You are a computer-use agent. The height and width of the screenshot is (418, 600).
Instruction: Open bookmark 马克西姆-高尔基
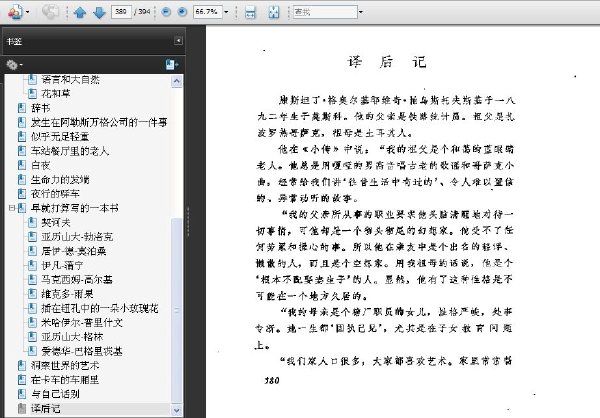77,280
